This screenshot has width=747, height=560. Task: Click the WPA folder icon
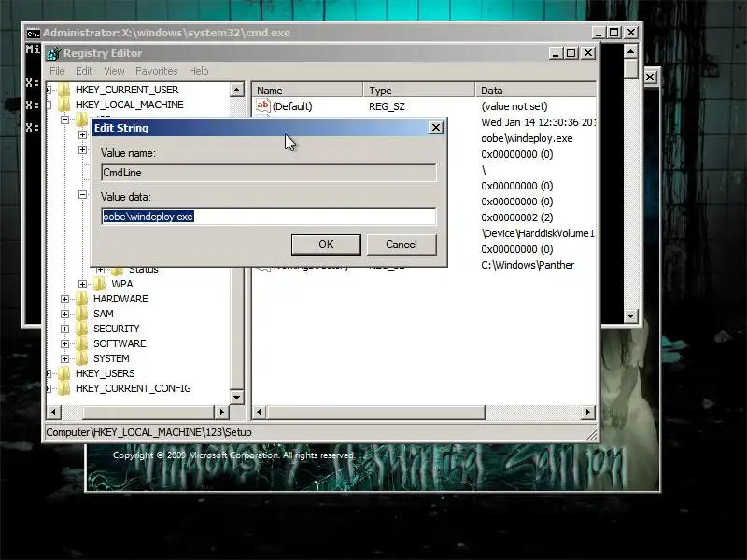tap(100, 284)
